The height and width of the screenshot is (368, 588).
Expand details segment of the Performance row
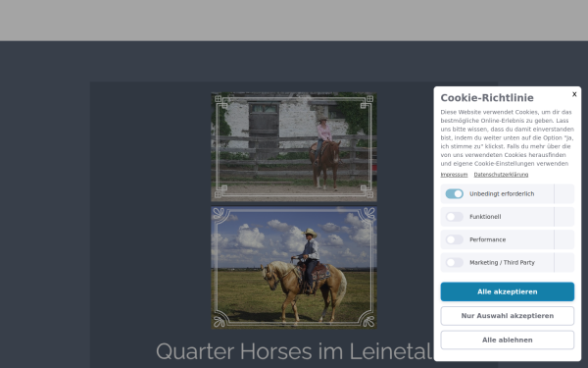pos(564,239)
